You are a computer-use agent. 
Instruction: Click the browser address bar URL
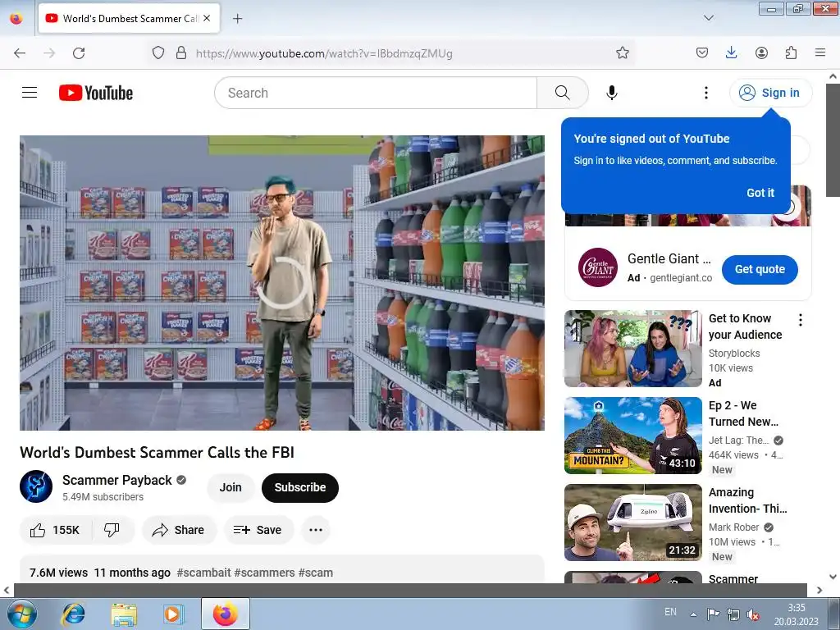pyautogui.click(x=324, y=53)
